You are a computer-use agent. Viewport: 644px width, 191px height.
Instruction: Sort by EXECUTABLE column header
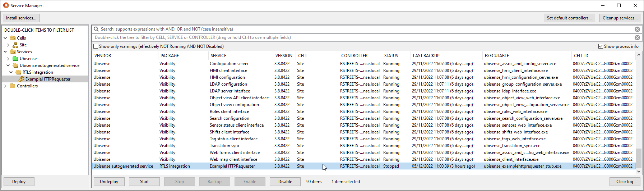click(527, 56)
